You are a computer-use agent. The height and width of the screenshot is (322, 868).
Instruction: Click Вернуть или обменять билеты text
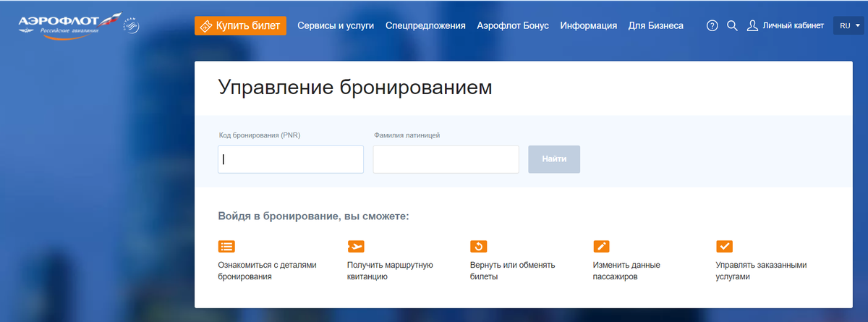[513, 271]
